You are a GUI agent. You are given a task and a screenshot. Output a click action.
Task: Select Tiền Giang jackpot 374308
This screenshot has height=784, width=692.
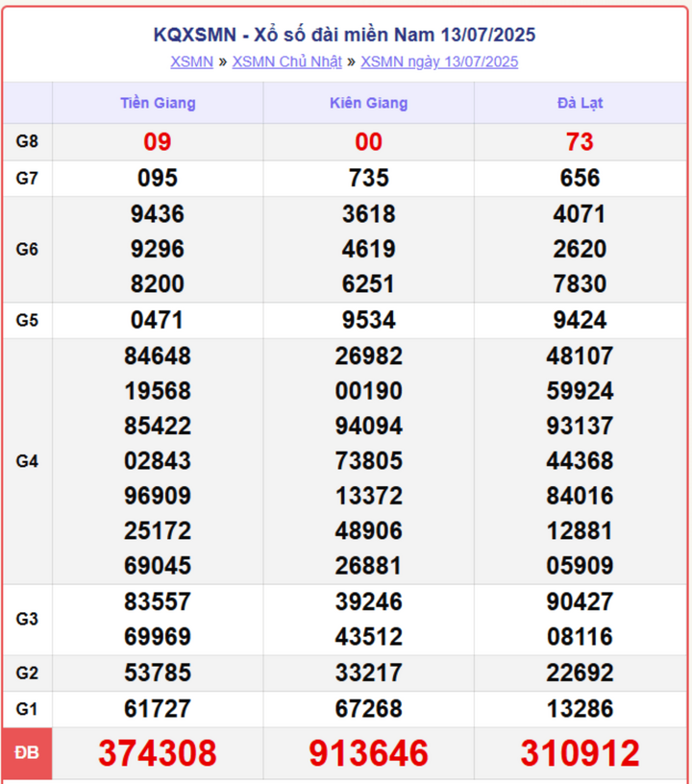[158, 753]
